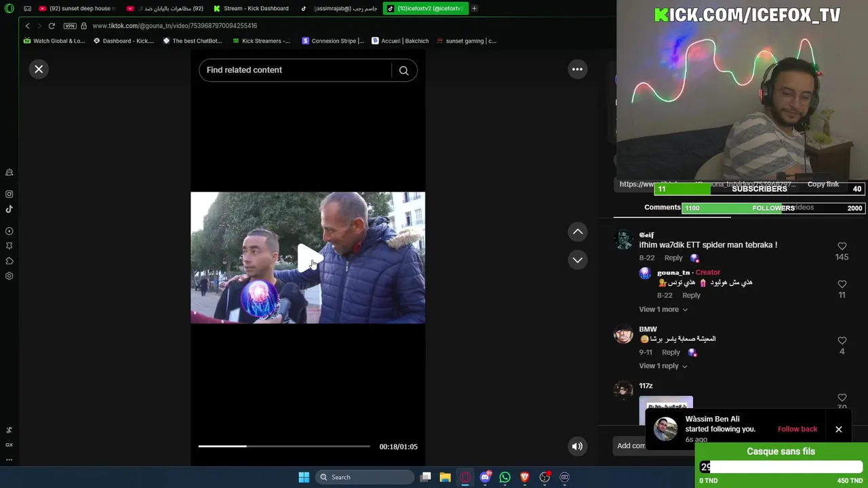Open extensions cube icon in sidebar
Viewport: 868px width, 488px height.
point(9,261)
